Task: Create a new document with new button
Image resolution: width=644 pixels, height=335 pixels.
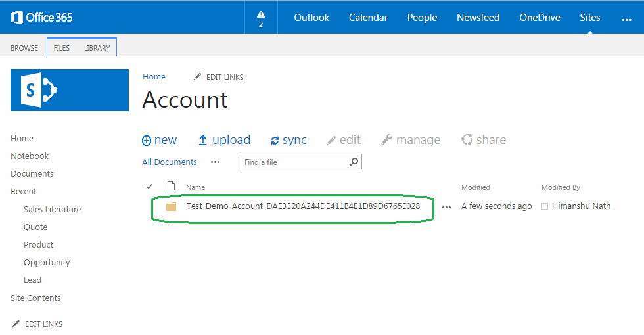Action: [x=159, y=140]
